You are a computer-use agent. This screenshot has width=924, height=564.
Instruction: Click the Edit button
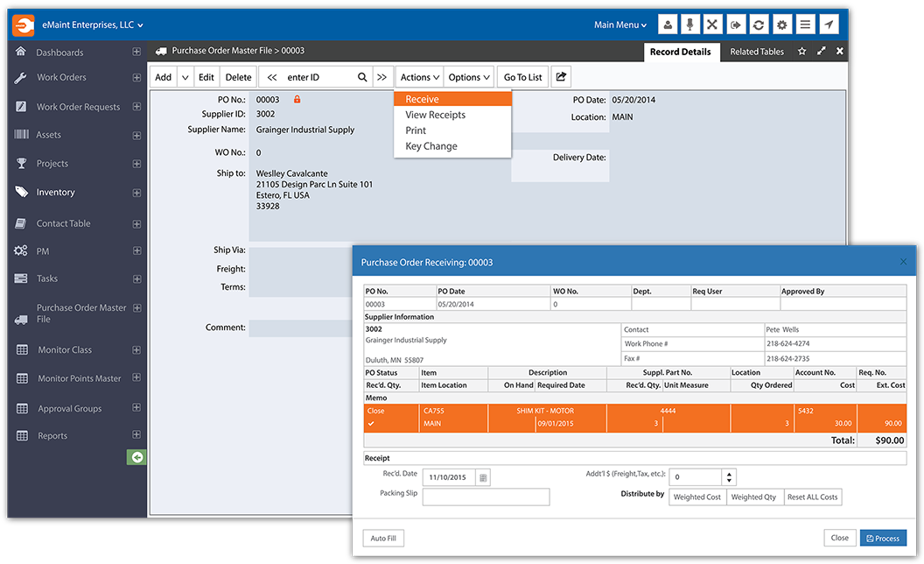(x=206, y=77)
